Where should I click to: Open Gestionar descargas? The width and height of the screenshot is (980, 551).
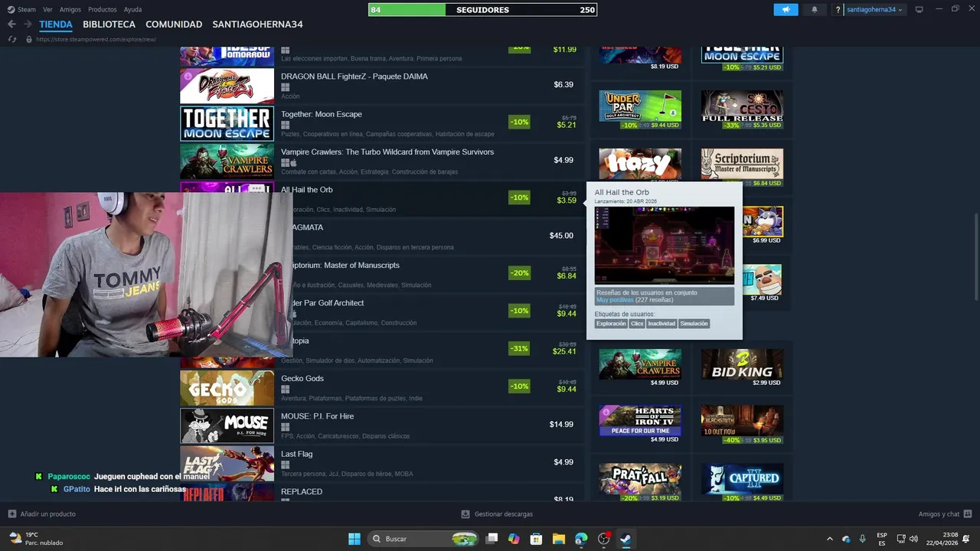[x=497, y=514]
